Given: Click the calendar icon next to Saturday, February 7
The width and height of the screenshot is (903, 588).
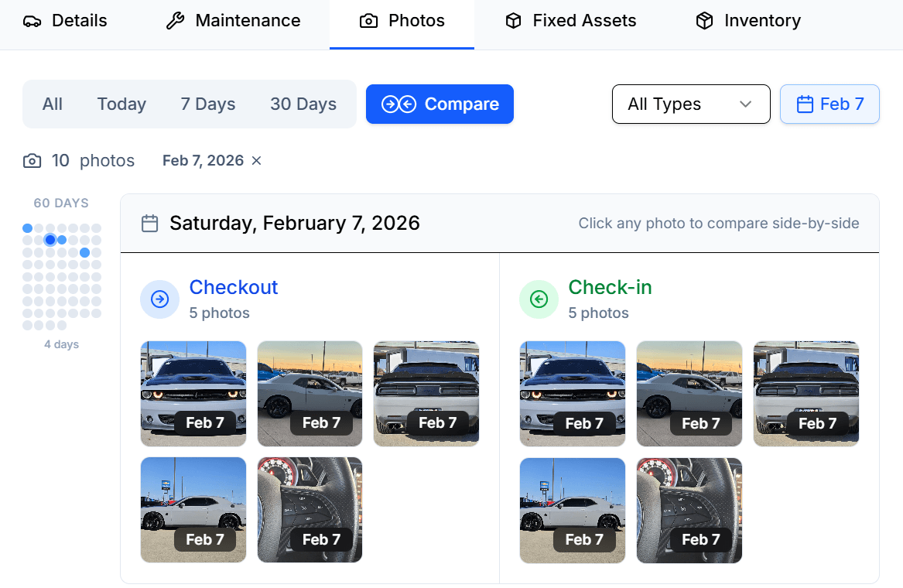Looking at the screenshot, I should pos(150,223).
